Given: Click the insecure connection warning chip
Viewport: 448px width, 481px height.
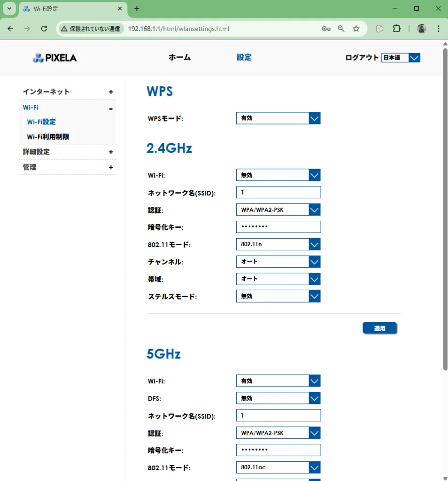Looking at the screenshot, I should point(91,29).
